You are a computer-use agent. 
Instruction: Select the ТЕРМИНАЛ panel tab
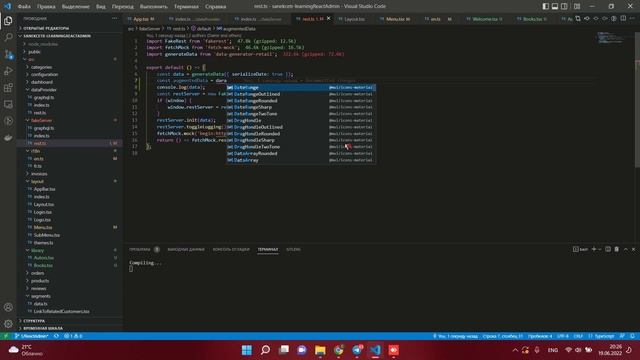point(268,249)
